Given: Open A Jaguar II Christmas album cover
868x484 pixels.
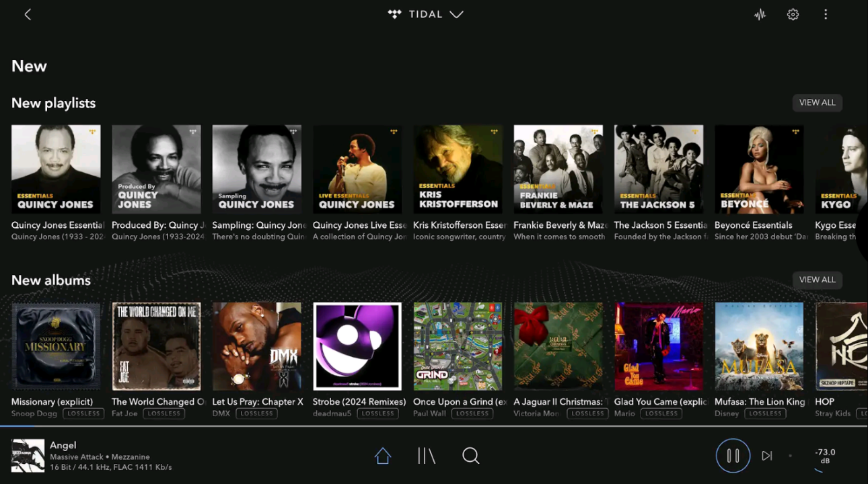Looking at the screenshot, I should point(558,346).
